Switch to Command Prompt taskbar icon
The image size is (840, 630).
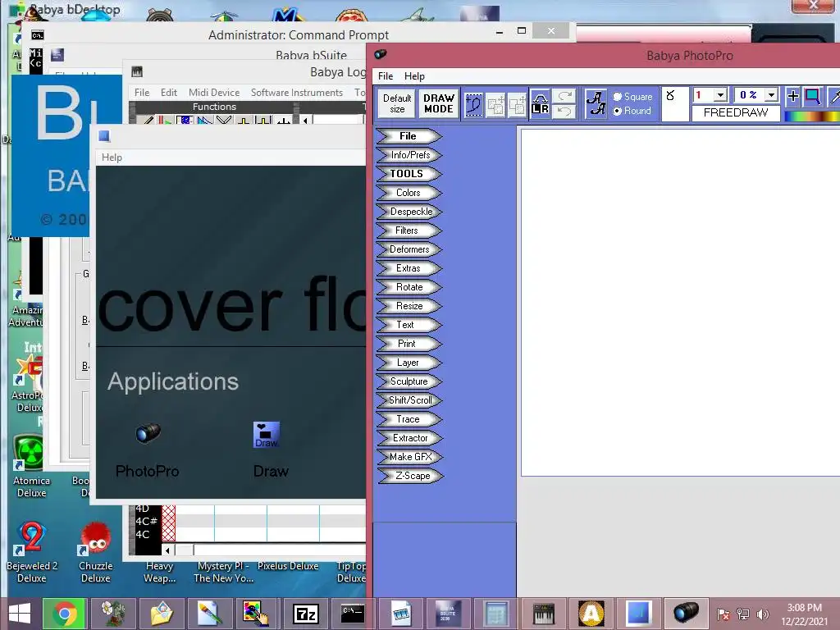click(353, 614)
